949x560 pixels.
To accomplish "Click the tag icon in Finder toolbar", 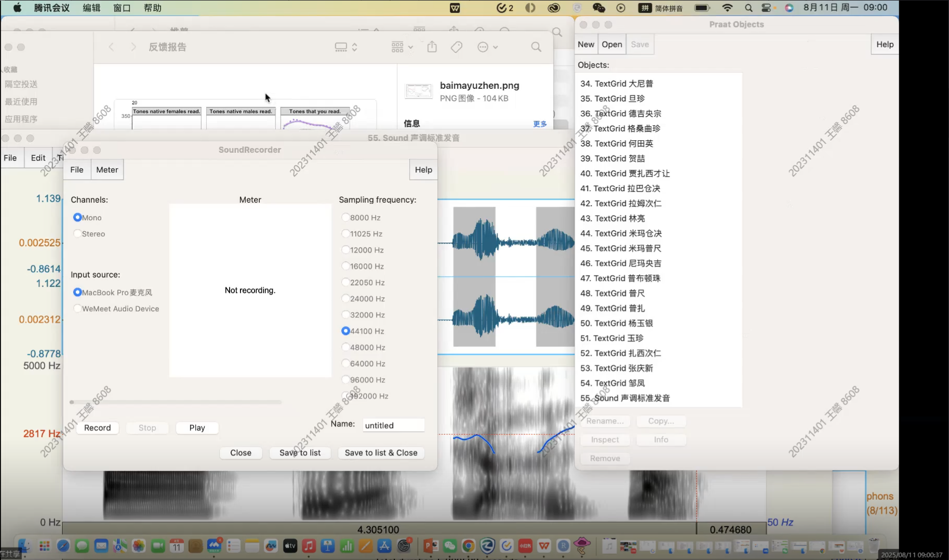I will click(x=456, y=47).
